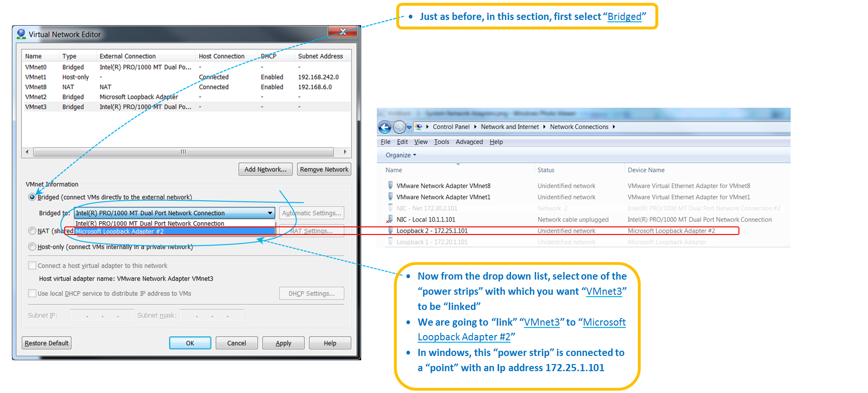Select the VMnet8 row

pyautogui.click(x=186, y=87)
